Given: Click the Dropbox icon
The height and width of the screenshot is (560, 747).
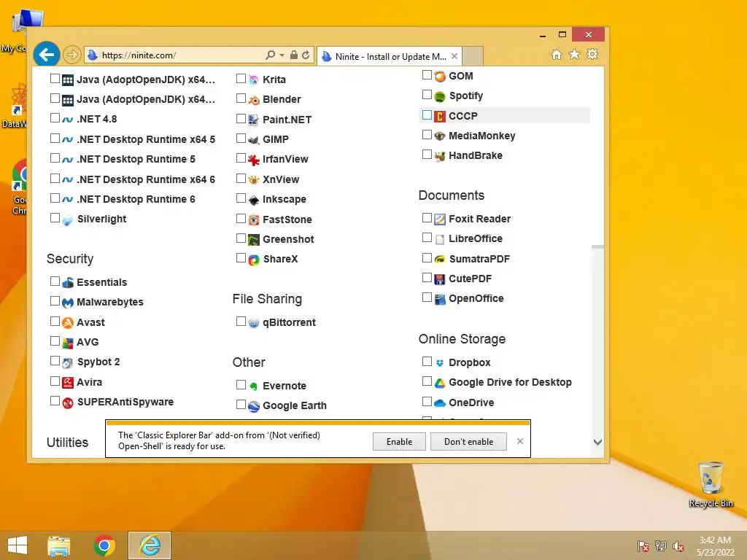Looking at the screenshot, I should point(440,363).
